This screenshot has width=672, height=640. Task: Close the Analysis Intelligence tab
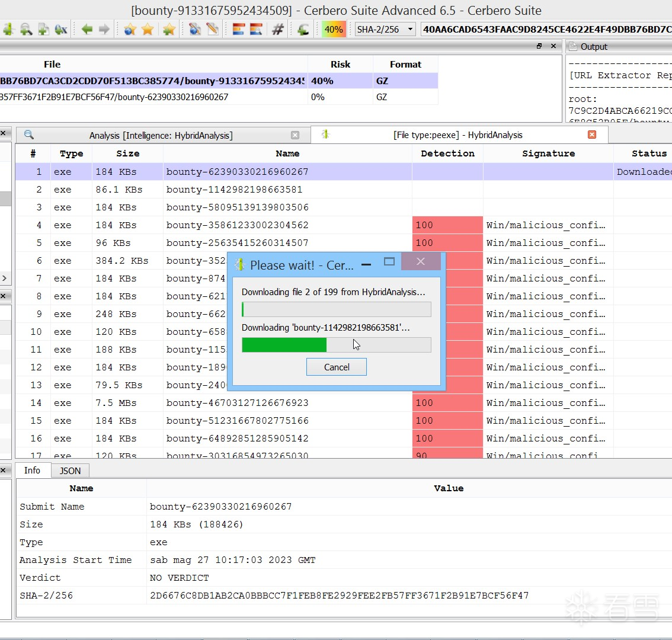295,135
